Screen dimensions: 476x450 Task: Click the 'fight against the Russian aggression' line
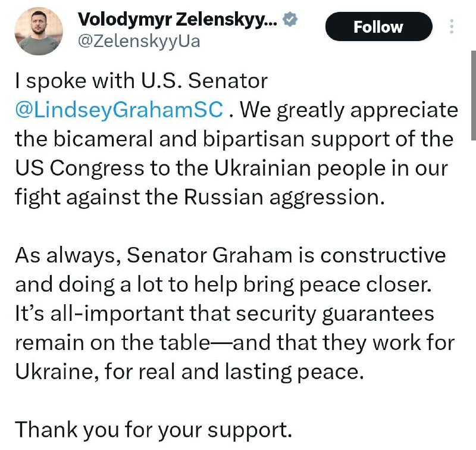click(200, 198)
